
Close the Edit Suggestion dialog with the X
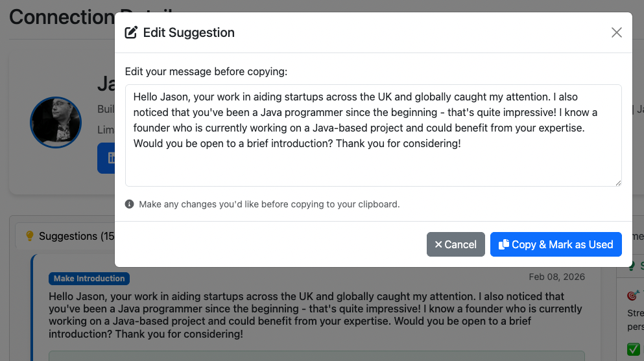coord(616,32)
